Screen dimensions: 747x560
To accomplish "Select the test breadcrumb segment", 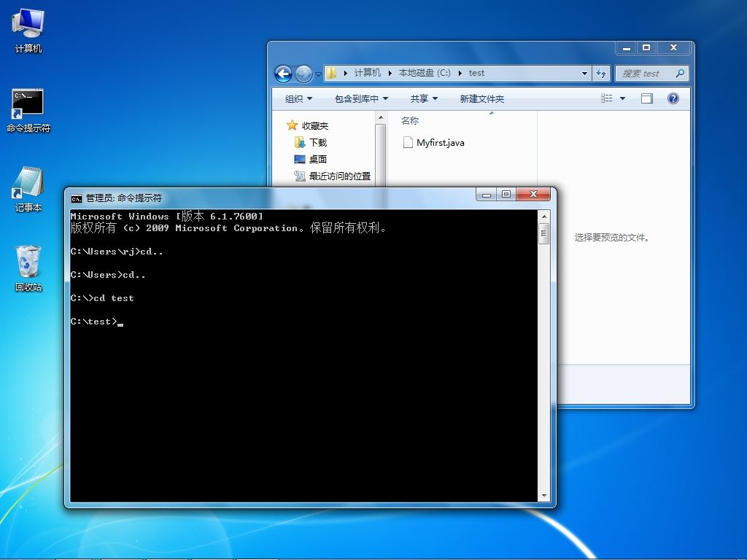I will pyautogui.click(x=476, y=73).
